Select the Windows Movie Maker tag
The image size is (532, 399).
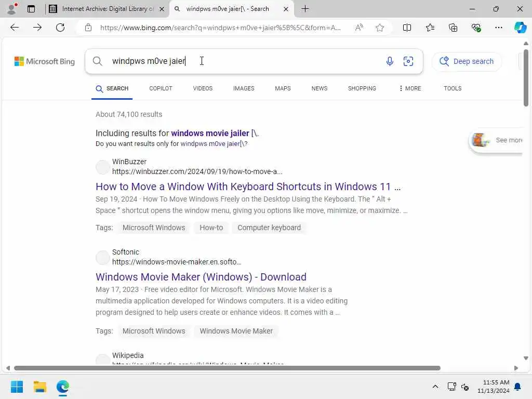236,331
